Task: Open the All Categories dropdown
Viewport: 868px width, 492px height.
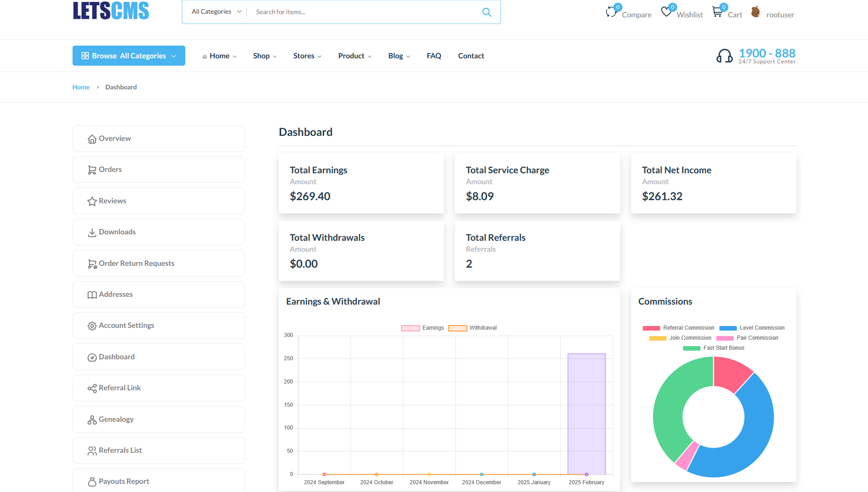Action: click(215, 11)
